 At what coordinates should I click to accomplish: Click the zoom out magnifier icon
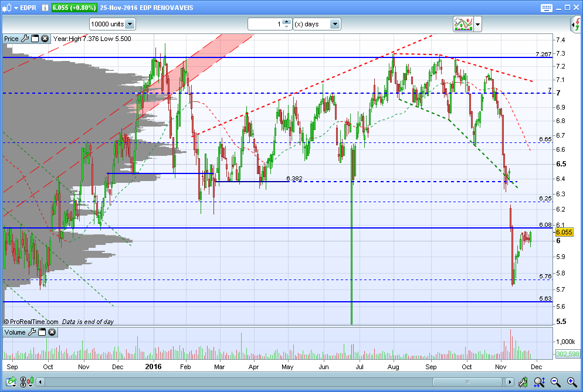555,381
